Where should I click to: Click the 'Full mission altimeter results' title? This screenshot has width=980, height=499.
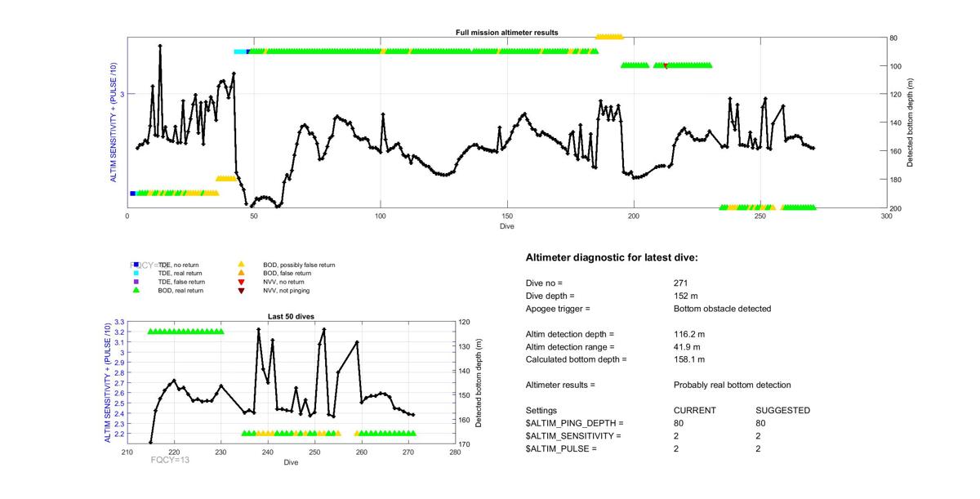pos(507,33)
